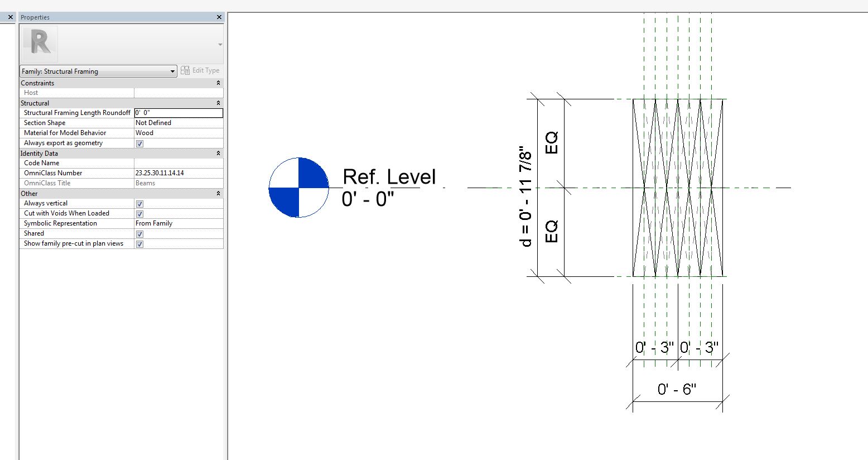Select the Ref. Level elevation marker symbol

[x=299, y=187]
